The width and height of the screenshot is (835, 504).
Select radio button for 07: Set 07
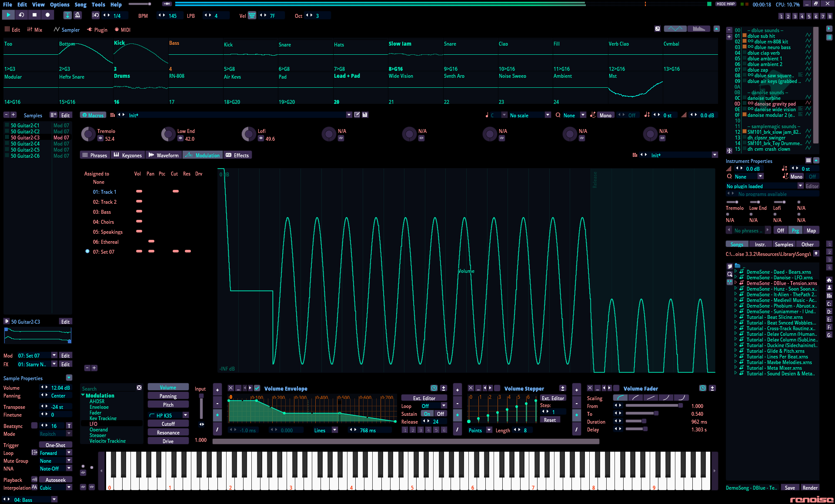click(x=87, y=251)
